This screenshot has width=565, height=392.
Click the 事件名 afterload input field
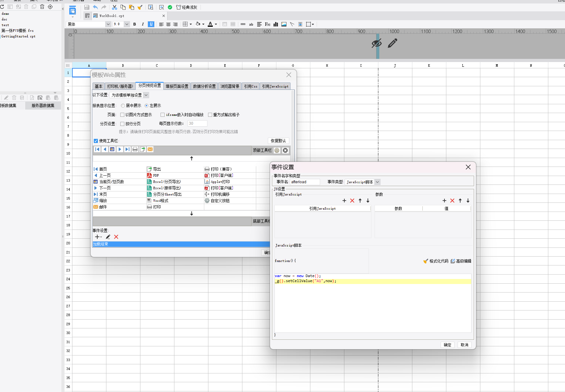305,182
